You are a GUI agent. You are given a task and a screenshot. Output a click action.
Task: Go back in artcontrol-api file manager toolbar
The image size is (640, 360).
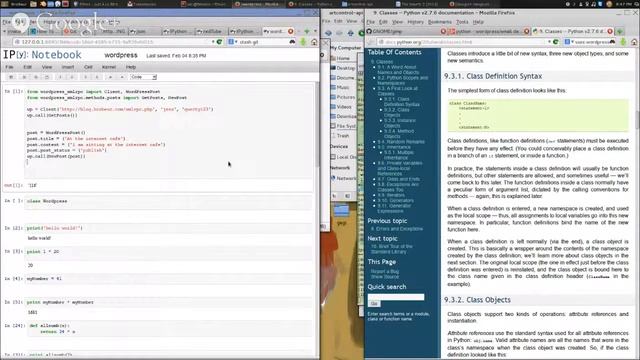click(329, 33)
